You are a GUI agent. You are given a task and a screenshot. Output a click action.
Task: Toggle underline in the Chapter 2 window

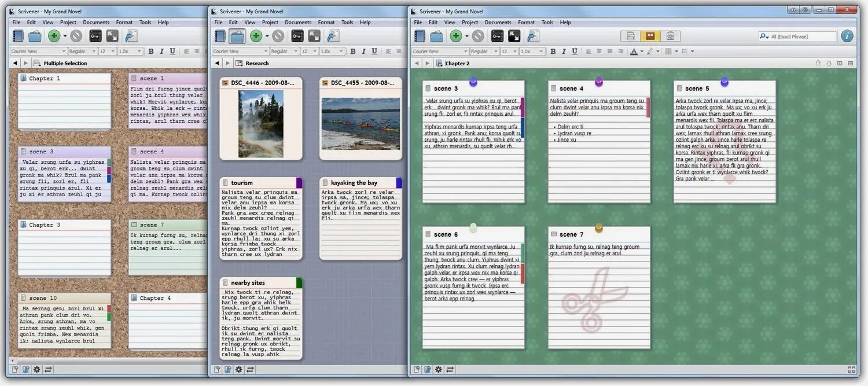point(575,52)
